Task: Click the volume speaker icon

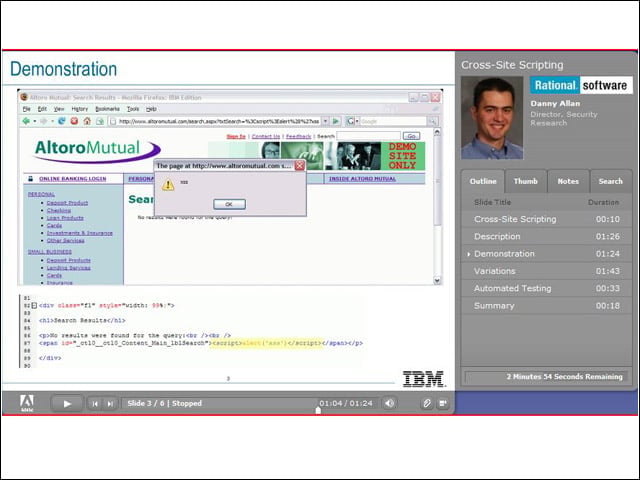Action: pos(389,403)
